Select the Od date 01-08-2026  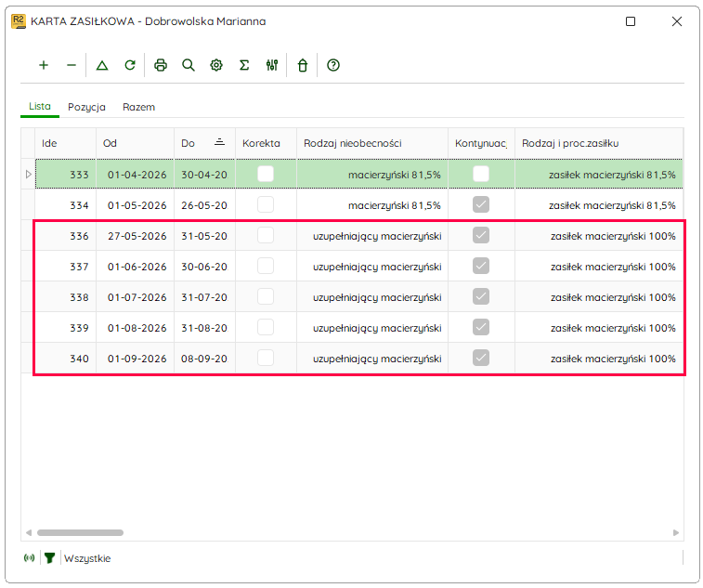point(135,328)
